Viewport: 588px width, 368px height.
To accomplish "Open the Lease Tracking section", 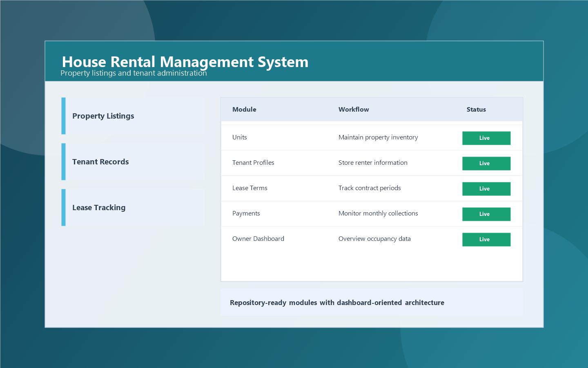I will 134,207.
